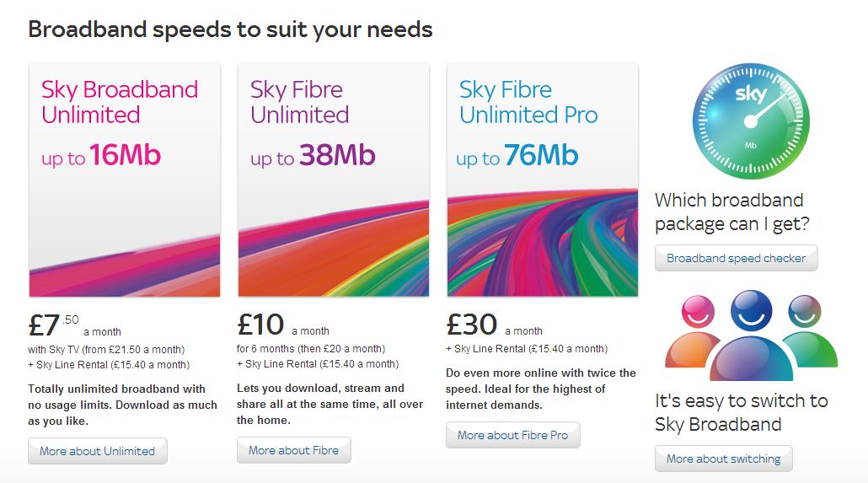
Task: Open the Broadband speed checker
Action: tap(736, 258)
